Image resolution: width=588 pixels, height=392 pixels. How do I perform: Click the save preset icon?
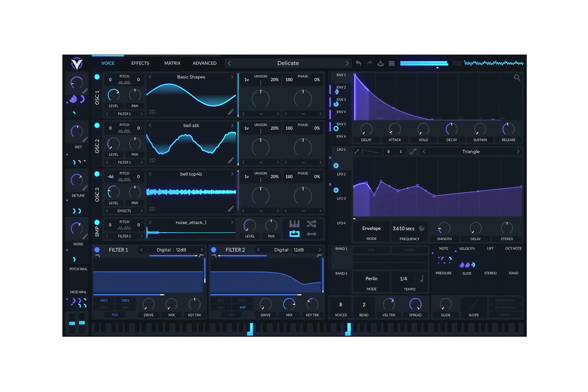tap(380, 63)
